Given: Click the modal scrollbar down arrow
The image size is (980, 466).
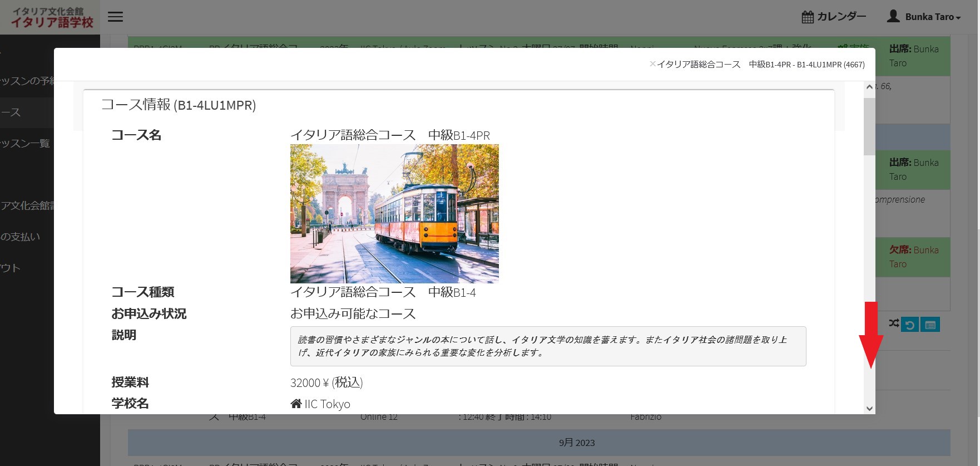Looking at the screenshot, I should click(x=869, y=408).
